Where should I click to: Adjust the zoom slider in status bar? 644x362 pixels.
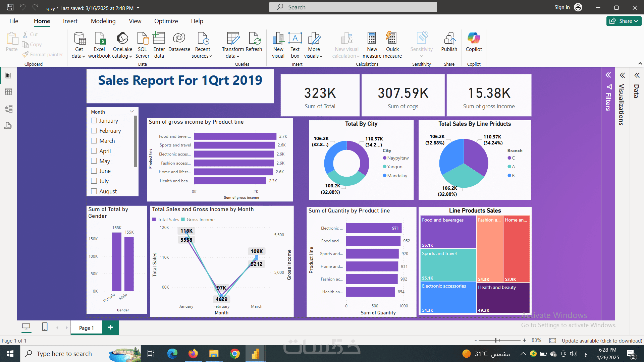[495, 341]
